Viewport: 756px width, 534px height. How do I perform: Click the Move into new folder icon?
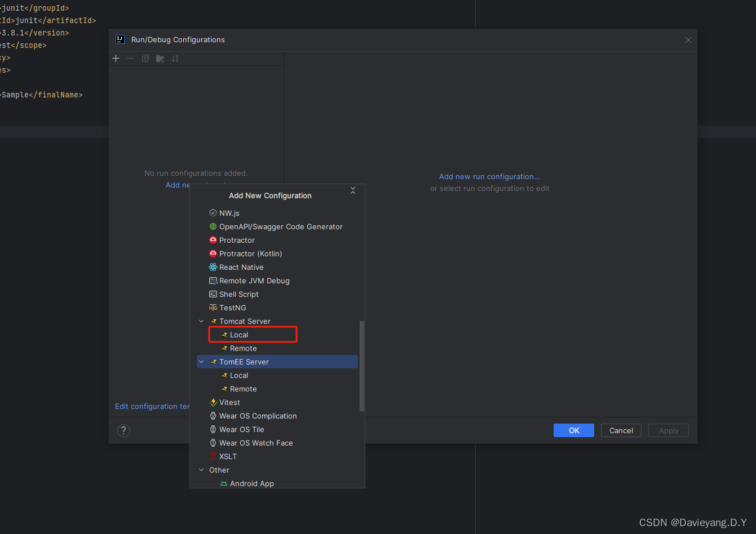coord(160,59)
